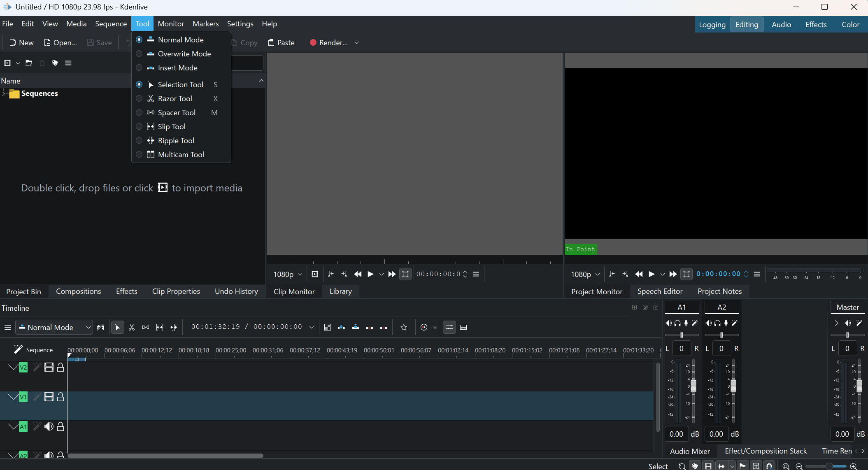
Task: Adjust timeline zoom slider in status bar
Action: (x=826, y=466)
